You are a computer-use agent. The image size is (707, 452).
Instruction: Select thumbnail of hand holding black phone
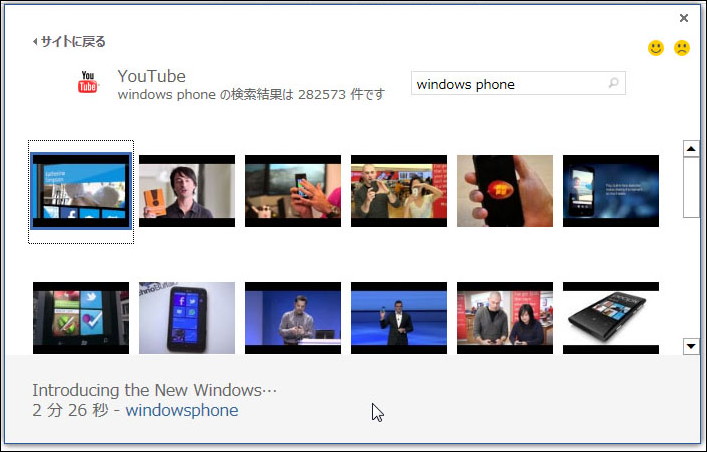point(505,191)
